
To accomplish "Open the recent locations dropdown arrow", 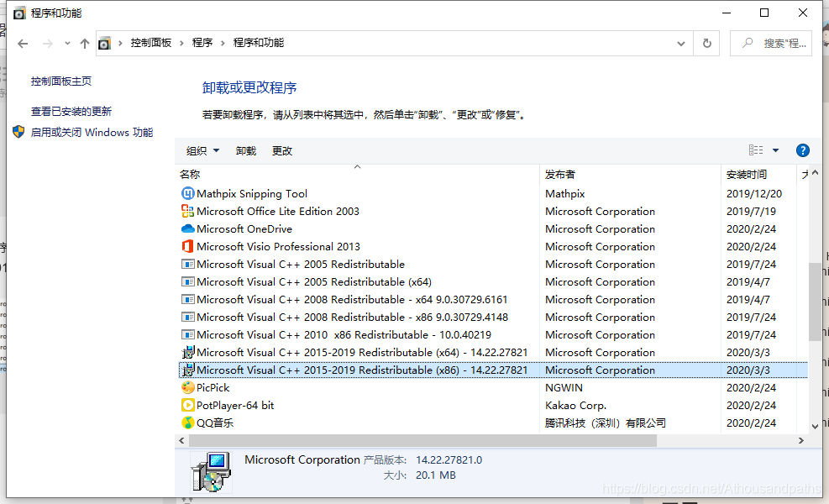I will [67, 44].
